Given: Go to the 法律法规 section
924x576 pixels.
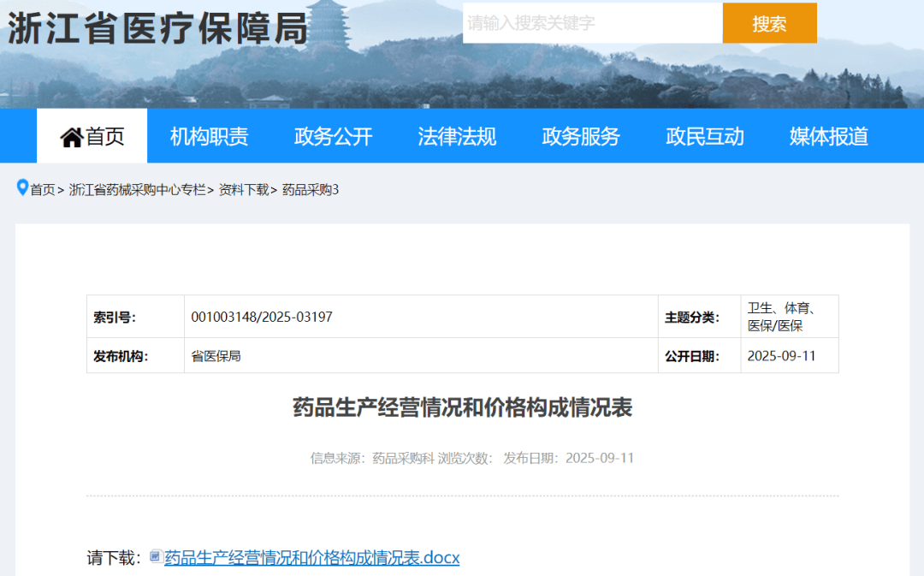Looking at the screenshot, I should 457,136.
